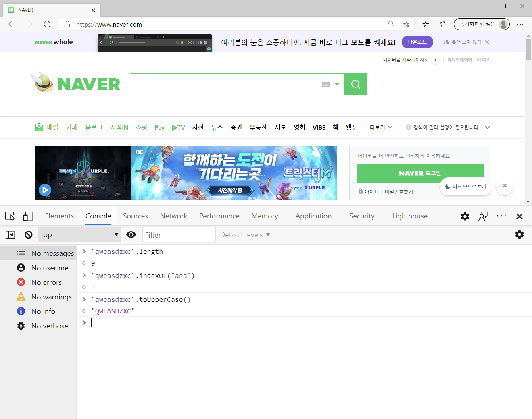Click the NAVER 로그인 button
Screen dimensions: 532x419
tap(420, 173)
